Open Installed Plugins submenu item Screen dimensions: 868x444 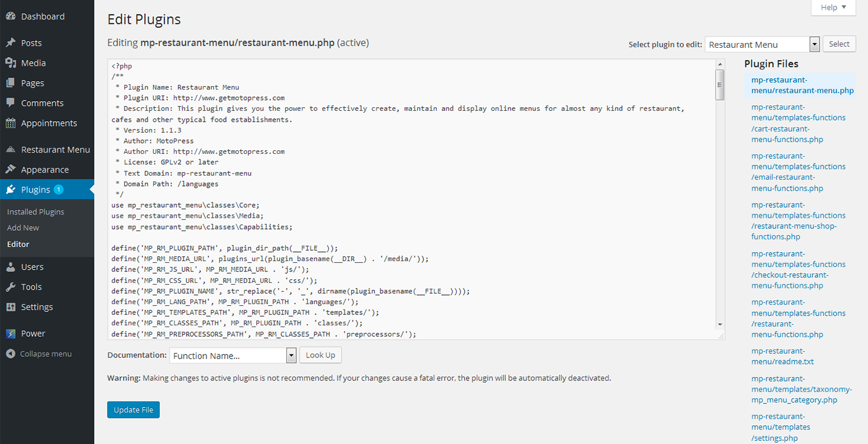click(36, 212)
